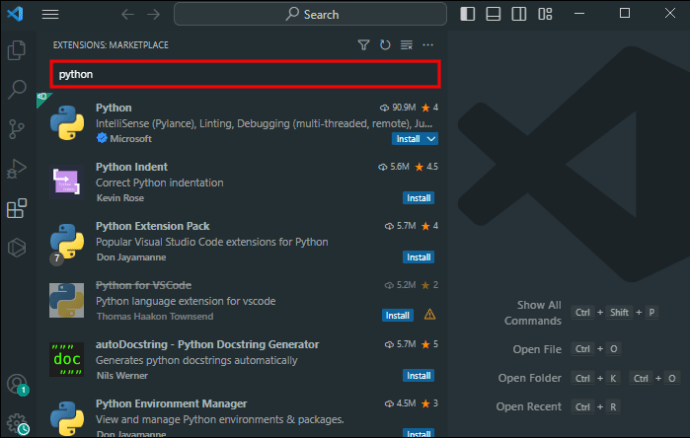Toggle the bottom panel layout button

493,14
